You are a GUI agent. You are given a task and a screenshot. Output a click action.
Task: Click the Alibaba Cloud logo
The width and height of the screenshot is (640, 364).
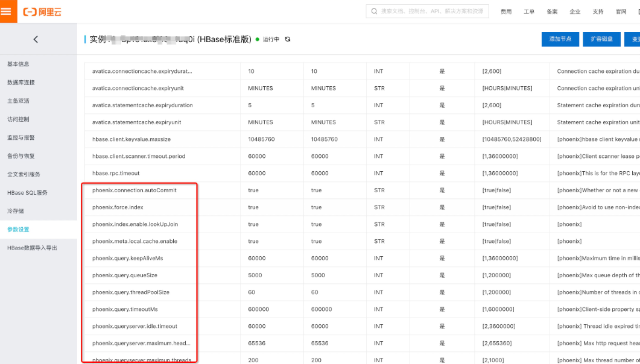tap(42, 12)
